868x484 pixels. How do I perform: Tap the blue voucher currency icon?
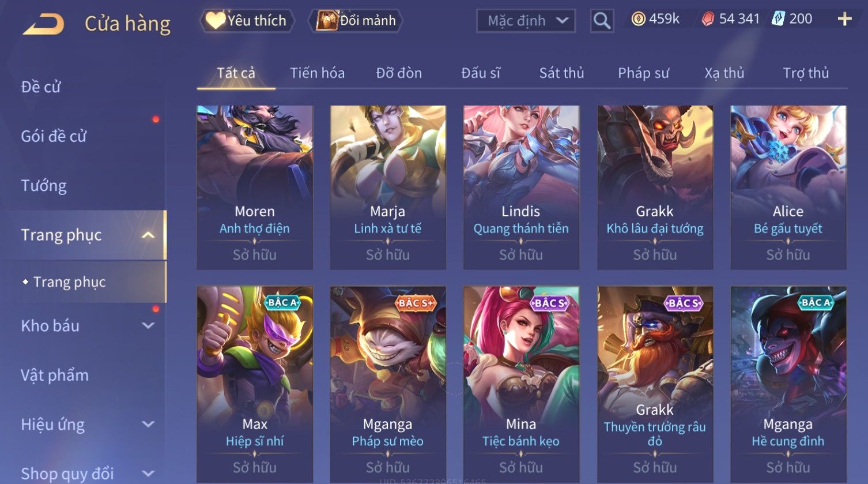pos(778,19)
